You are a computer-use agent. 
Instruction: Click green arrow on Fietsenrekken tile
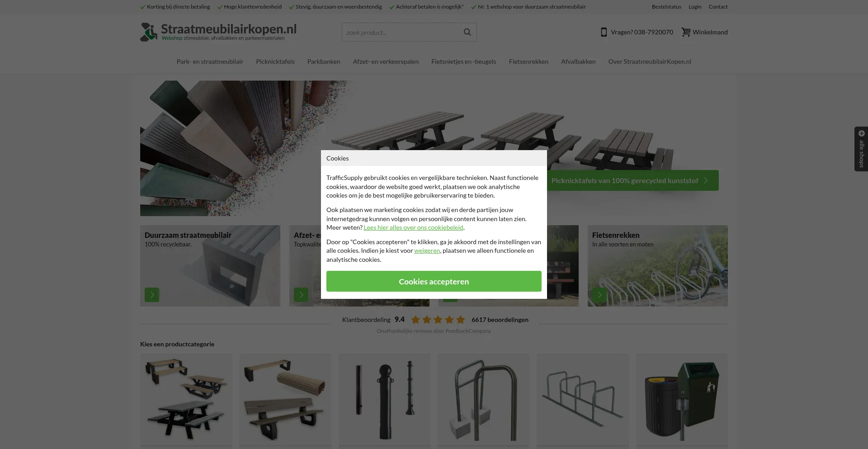tap(599, 295)
